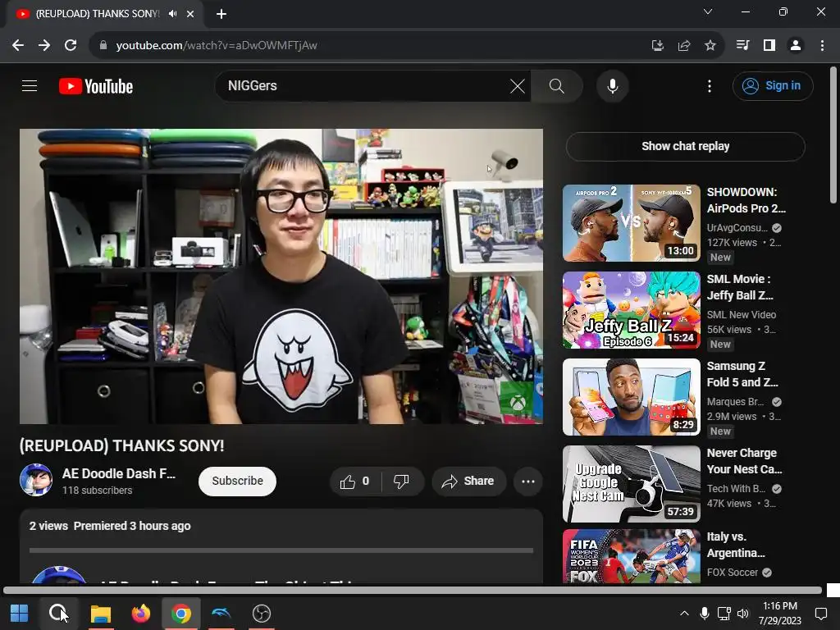Click the Sign in button

pos(773,85)
